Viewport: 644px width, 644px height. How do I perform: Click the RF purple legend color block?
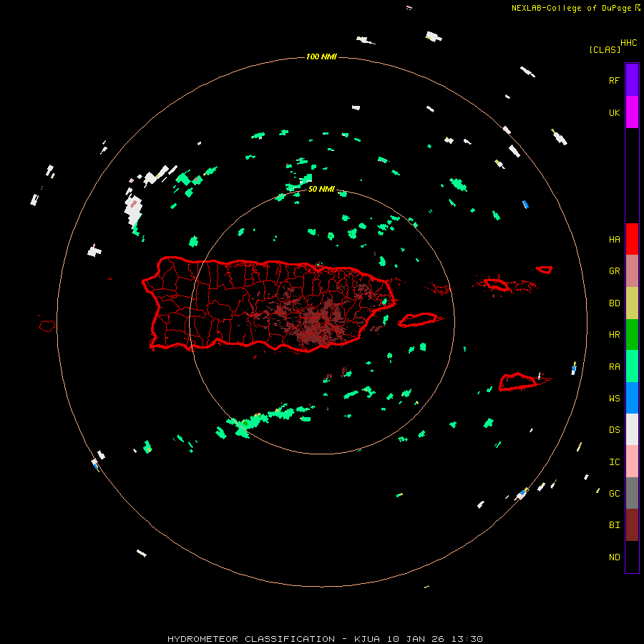click(x=632, y=80)
